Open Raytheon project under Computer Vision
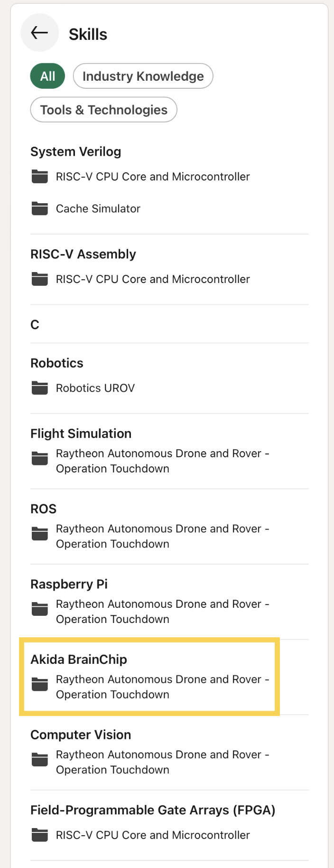Viewport: 334px width, 868px height. (x=162, y=762)
